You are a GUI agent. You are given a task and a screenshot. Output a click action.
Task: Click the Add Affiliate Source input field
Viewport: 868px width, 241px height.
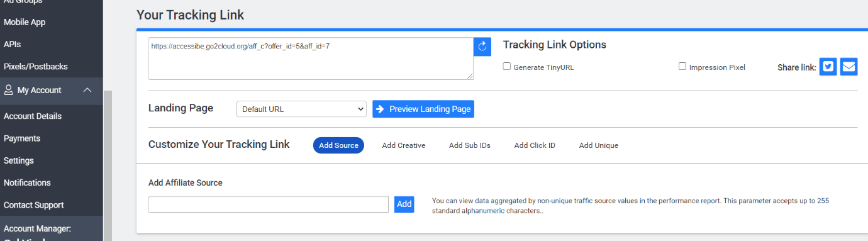(269, 205)
